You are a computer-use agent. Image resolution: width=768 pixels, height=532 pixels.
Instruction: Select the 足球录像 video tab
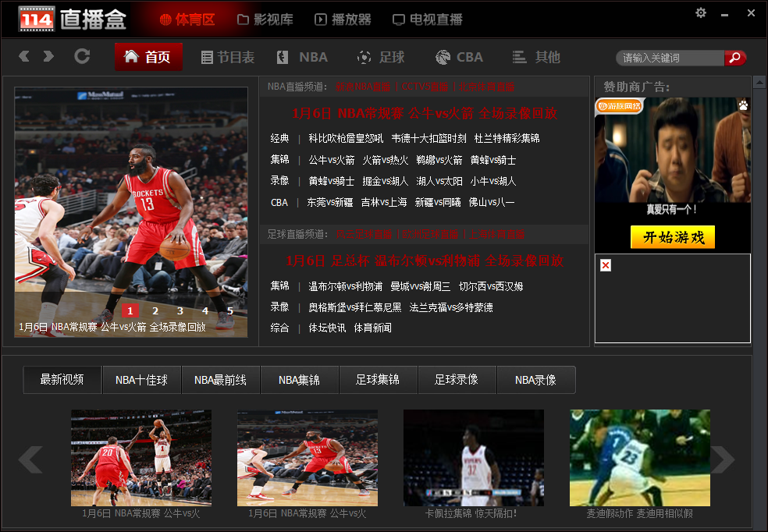457,380
